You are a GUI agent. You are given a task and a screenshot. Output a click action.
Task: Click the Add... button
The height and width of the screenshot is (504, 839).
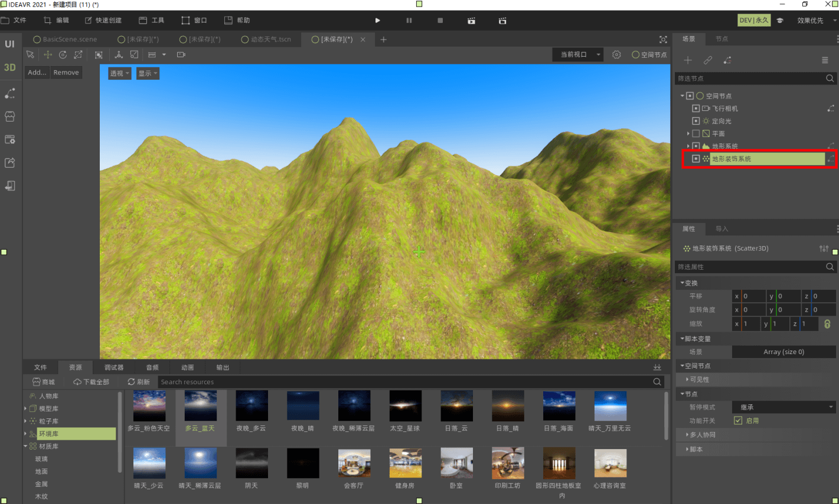coord(37,73)
